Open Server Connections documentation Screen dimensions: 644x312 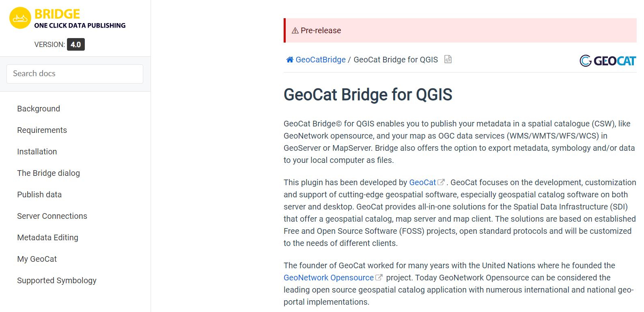tap(52, 216)
